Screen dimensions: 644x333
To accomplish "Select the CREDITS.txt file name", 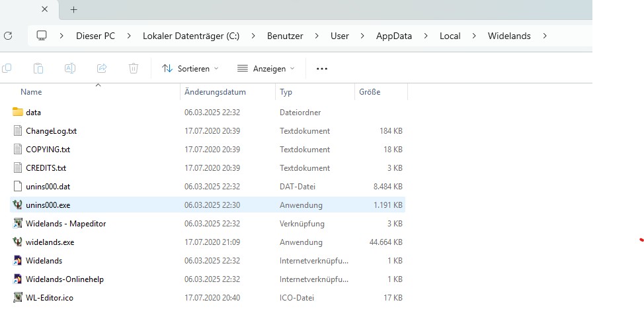I will pyautogui.click(x=46, y=167).
